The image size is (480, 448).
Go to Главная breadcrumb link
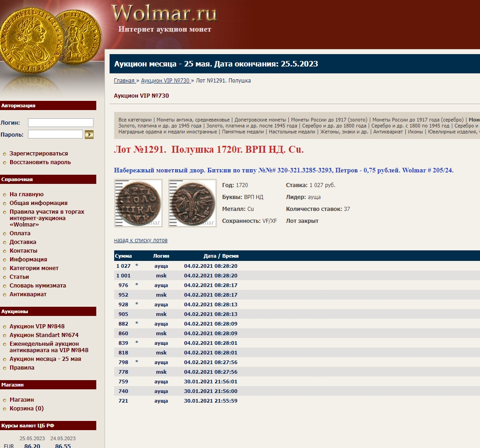pyautogui.click(x=124, y=81)
